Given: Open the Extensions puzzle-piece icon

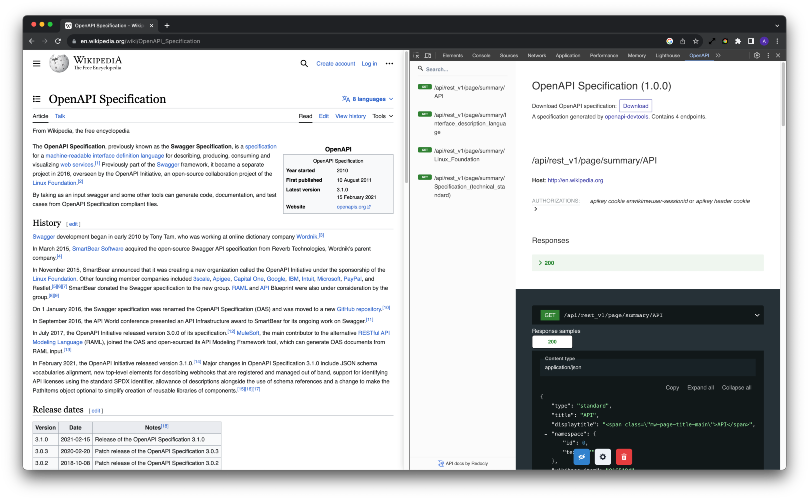Looking at the screenshot, I should [738, 41].
